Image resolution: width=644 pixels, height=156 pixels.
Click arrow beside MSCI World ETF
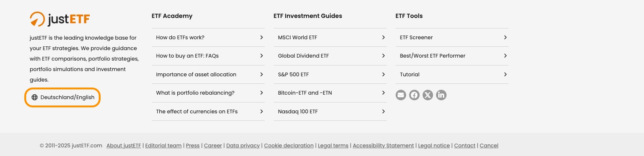click(383, 37)
